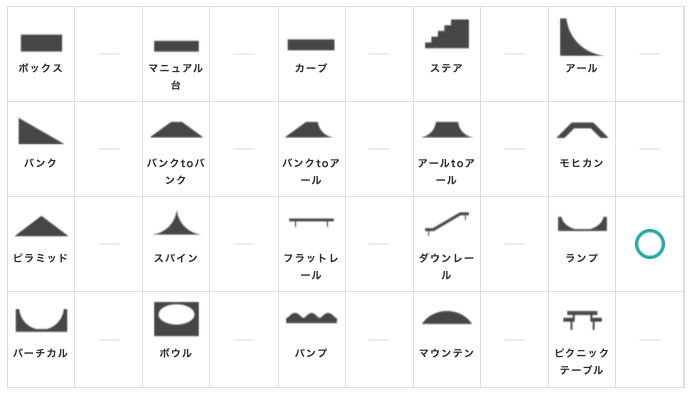
Task: Click the ステア stairs icon
Action: tap(447, 34)
